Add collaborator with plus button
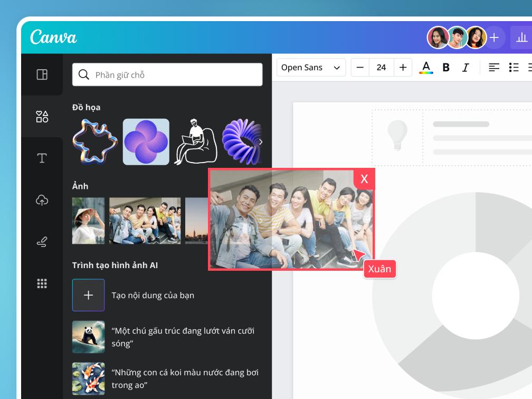The image size is (532, 399). point(495,37)
